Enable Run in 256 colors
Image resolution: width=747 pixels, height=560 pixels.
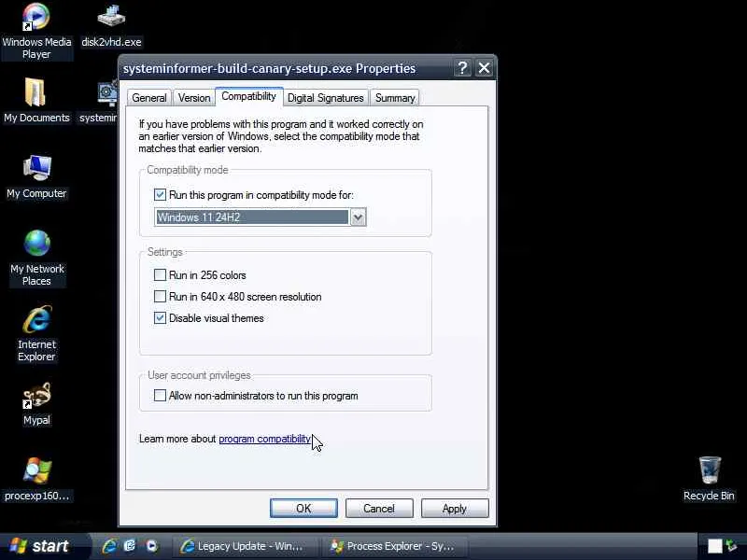pos(160,274)
